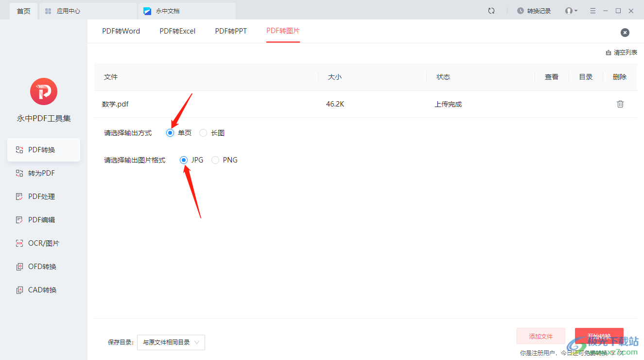The height and width of the screenshot is (360, 644).
Task: Switch to the 永中文档 tab
Action: click(x=187, y=11)
